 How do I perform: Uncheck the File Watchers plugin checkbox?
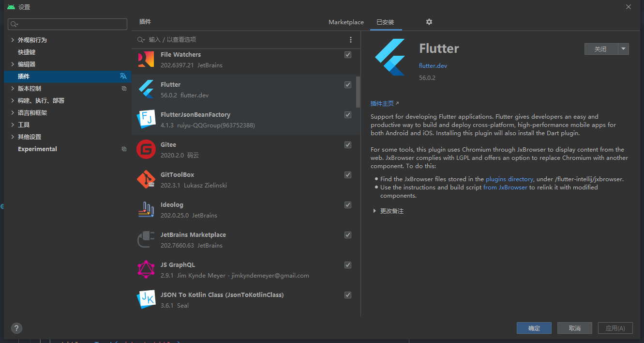(347, 55)
